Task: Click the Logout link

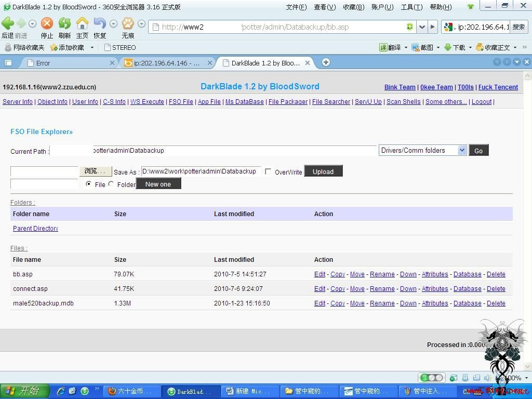Action: (x=482, y=101)
